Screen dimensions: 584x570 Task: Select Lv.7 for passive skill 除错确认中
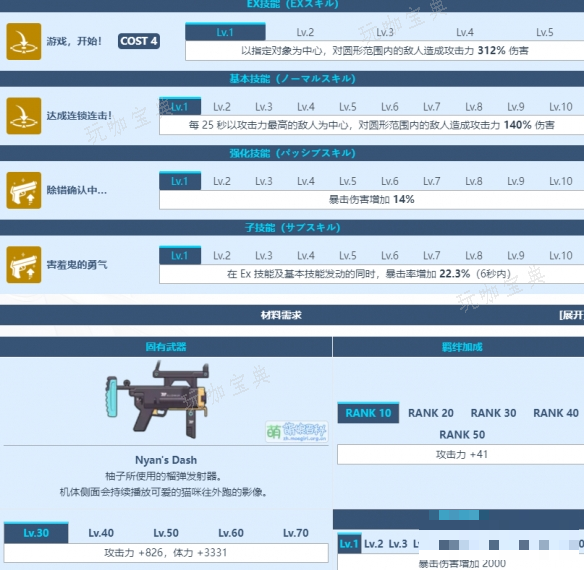tap(431, 181)
